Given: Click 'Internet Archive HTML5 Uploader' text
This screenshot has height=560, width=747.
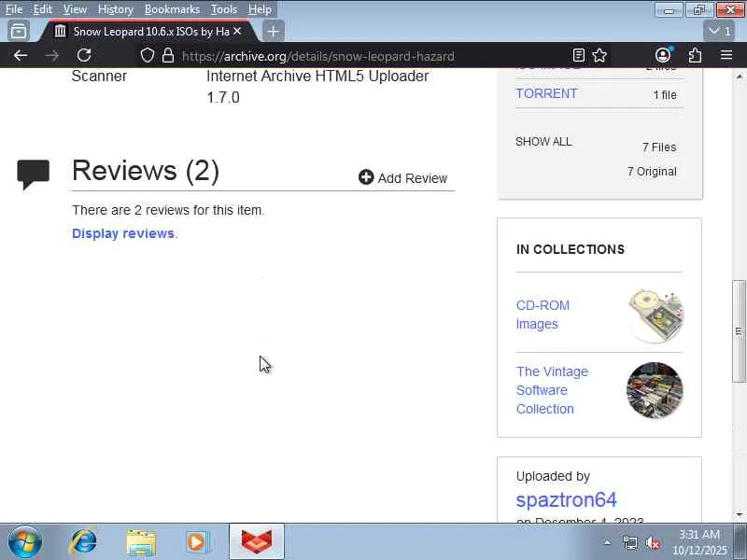Looking at the screenshot, I should [317, 76].
